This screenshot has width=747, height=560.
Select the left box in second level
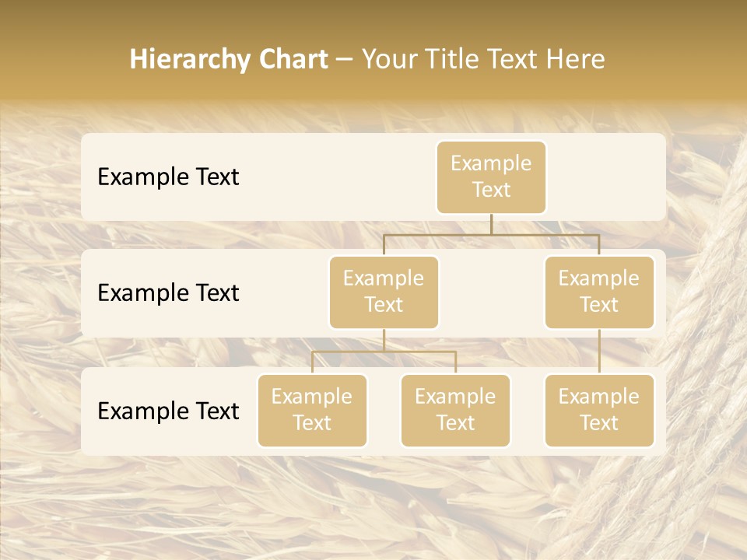point(384,292)
